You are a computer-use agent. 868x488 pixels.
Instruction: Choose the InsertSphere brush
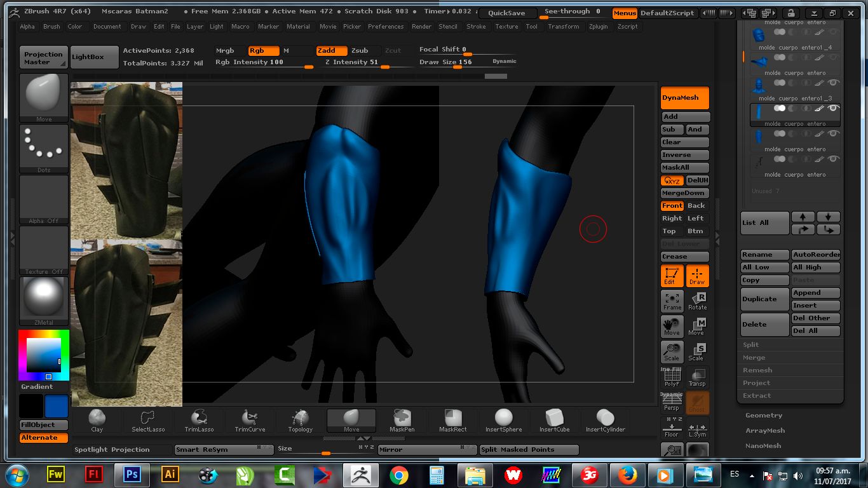point(503,421)
